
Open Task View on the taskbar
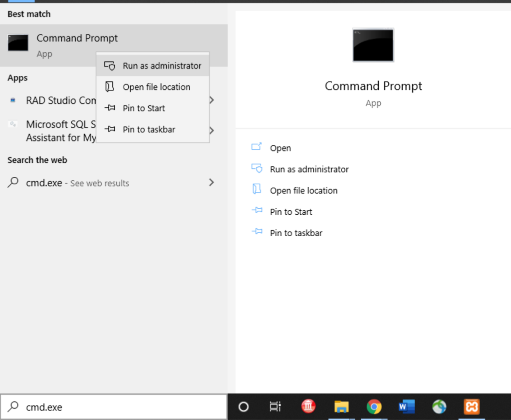pos(275,407)
